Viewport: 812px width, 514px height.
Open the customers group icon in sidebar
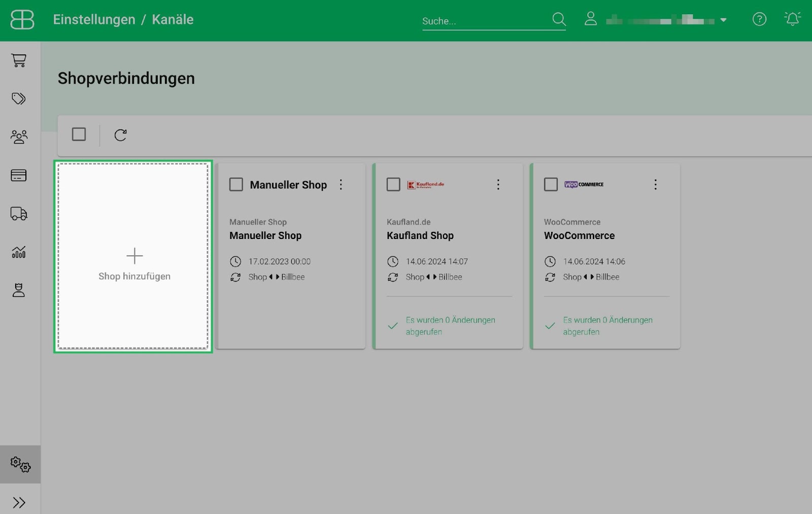pyautogui.click(x=19, y=137)
